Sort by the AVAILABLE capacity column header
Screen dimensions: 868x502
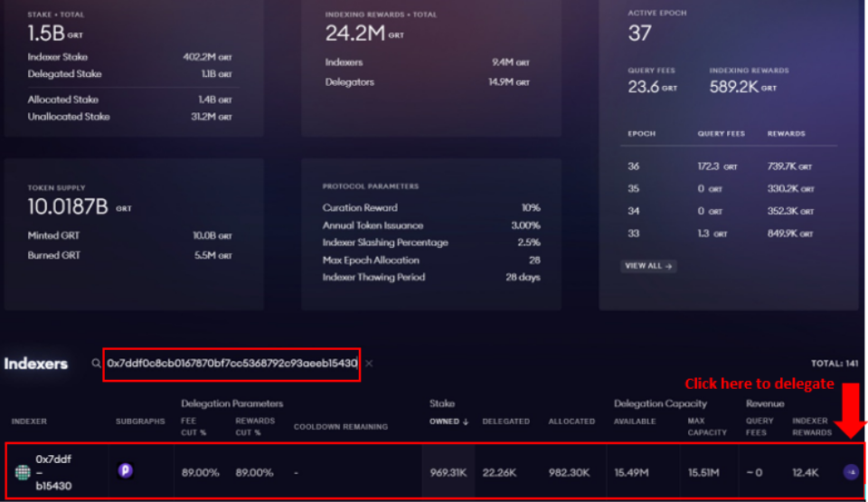pos(635,421)
